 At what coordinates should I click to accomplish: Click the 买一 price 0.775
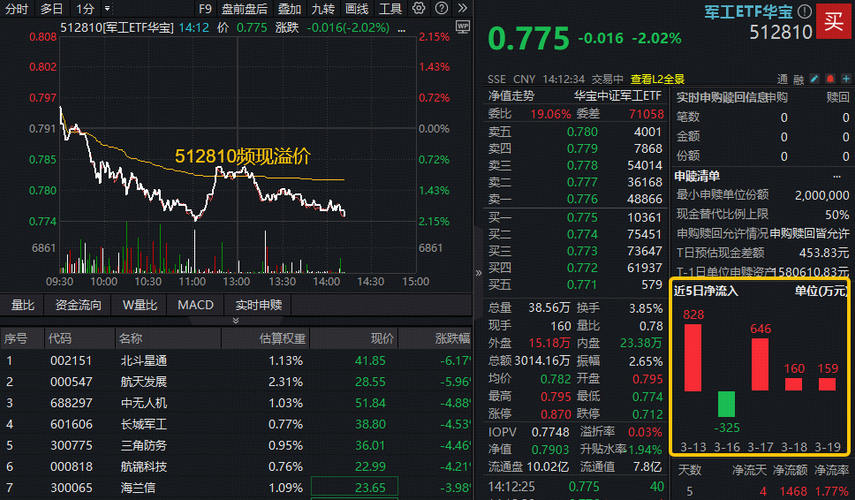(x=582, y=218)
